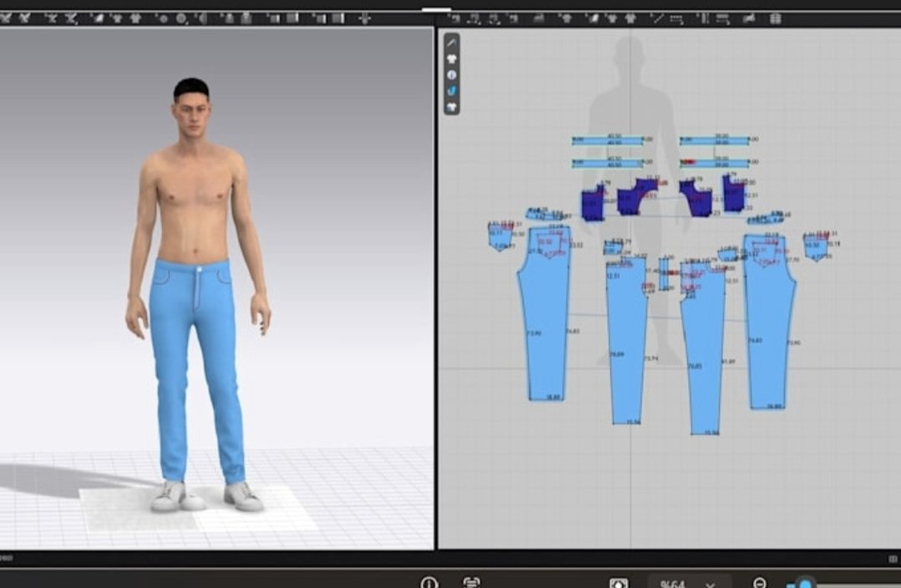
Task: Select the diagonal line measure tool in 2D toolbar
Action: click(657, 18)
